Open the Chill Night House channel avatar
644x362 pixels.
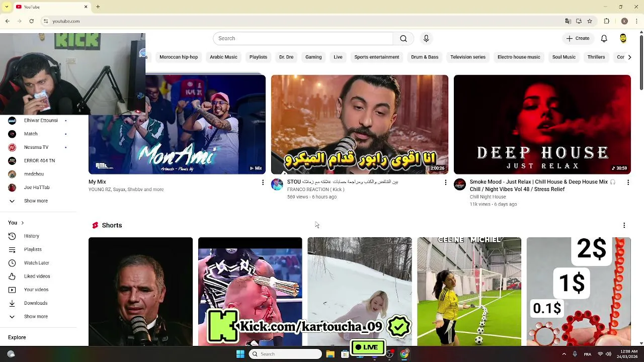pos(460,185)
